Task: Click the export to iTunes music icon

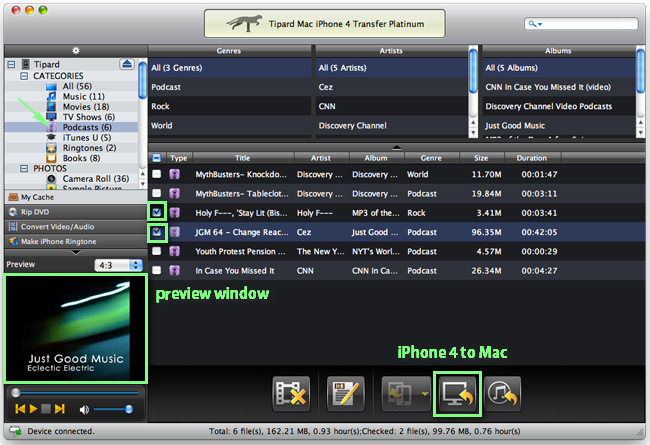Action: coord(502,394)
